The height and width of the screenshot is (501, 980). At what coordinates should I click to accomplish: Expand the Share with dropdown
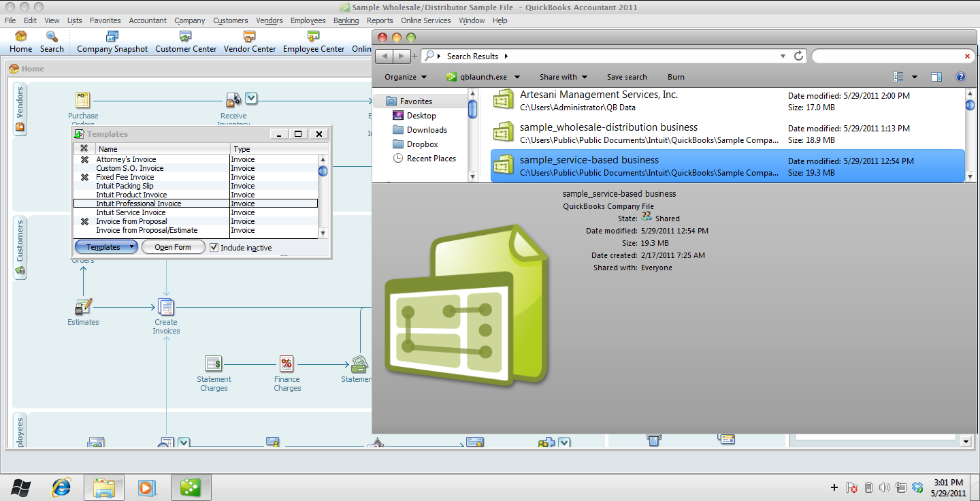(x=563, y=77)
